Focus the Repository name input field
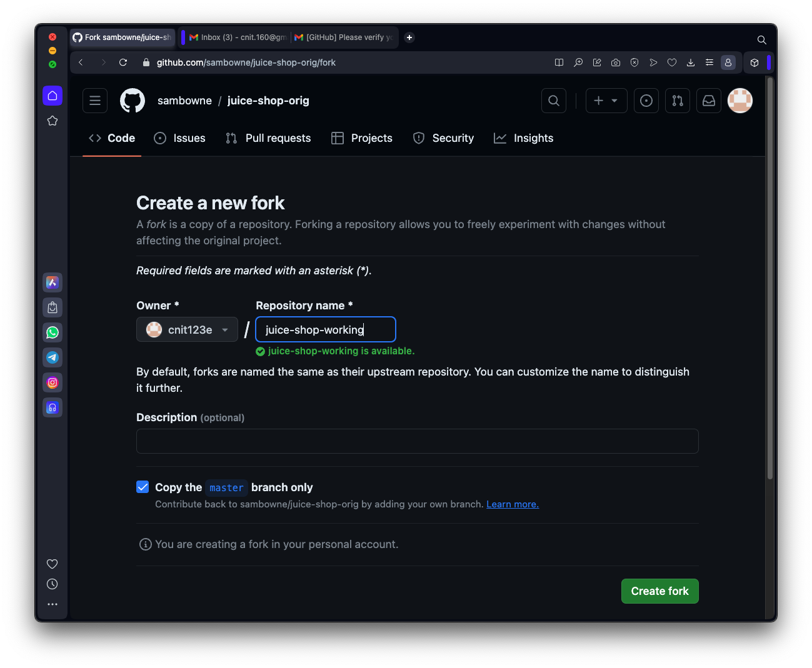 pyautogui.click(x=326, y=329)
